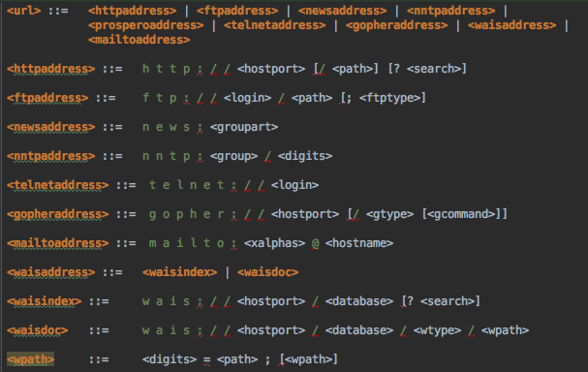Click <path> in the httpaddress rule
This screenshot has height=372, width=588.
(353, 69)
